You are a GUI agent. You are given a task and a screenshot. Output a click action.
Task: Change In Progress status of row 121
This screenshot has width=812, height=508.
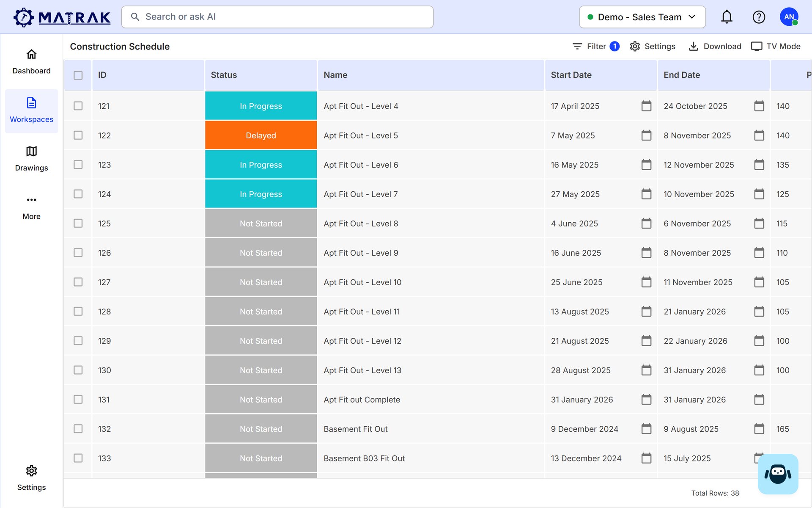[x=261, y=106]
